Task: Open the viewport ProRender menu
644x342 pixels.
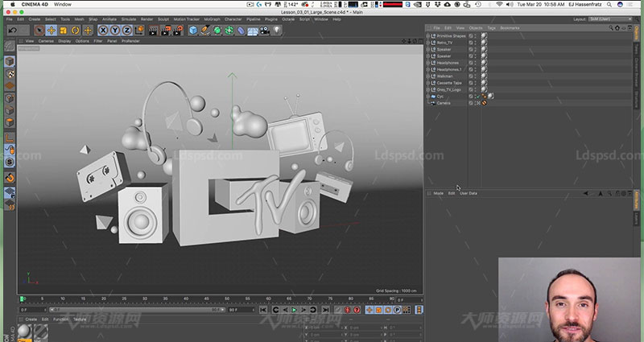Action: click(x=130, y=41)
